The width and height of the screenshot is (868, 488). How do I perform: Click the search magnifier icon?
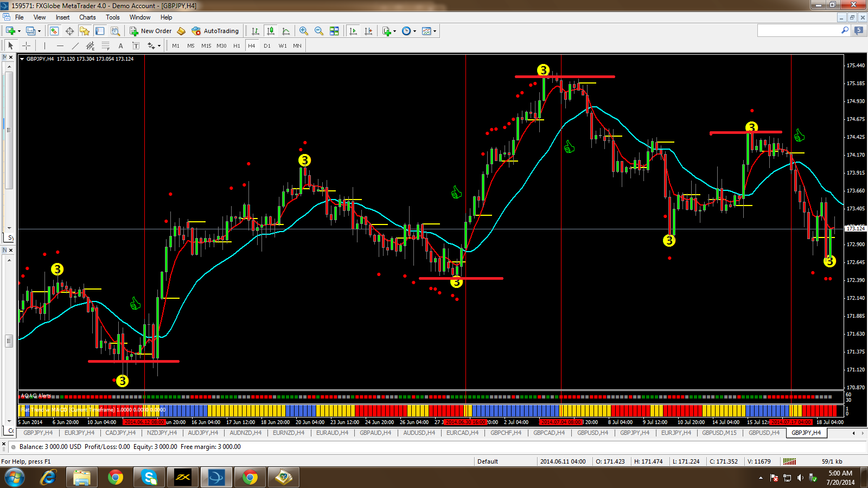(845, 30)
